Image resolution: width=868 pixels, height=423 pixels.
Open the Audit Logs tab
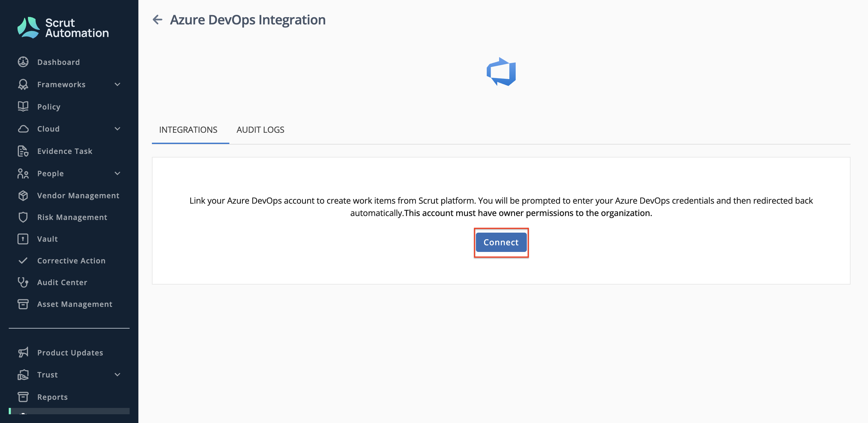[x=260, y=130]
